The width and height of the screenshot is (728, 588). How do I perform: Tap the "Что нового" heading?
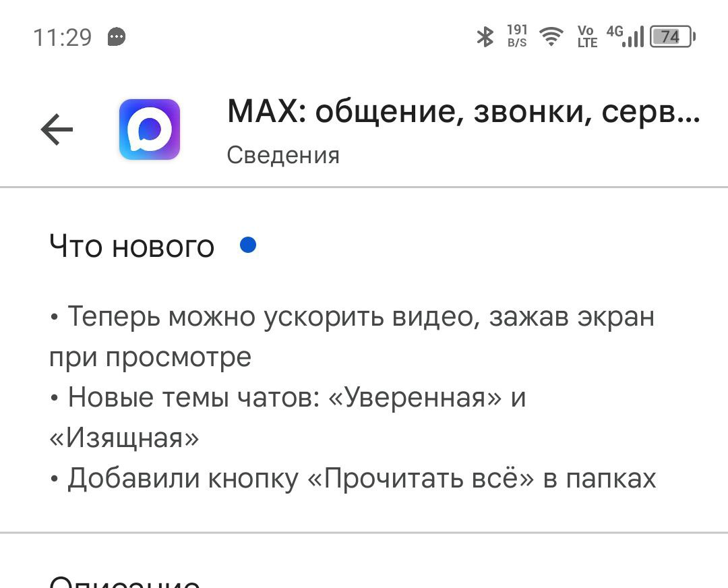pos(132,247)
